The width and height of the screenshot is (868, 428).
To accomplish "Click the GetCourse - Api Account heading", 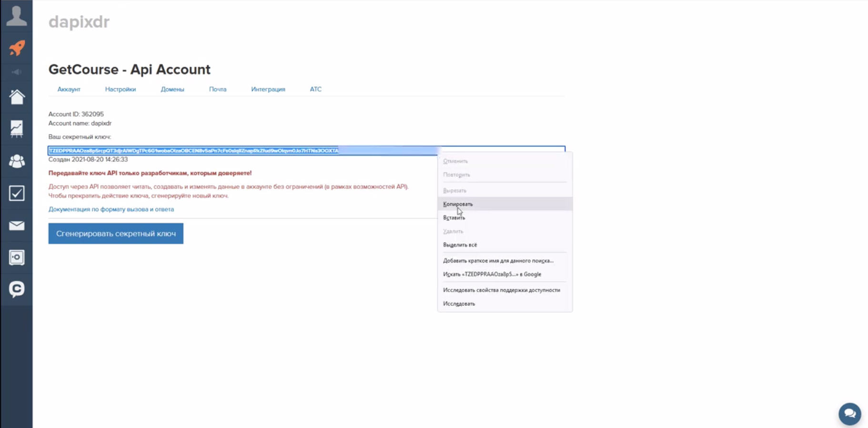I will pos(129,70).
